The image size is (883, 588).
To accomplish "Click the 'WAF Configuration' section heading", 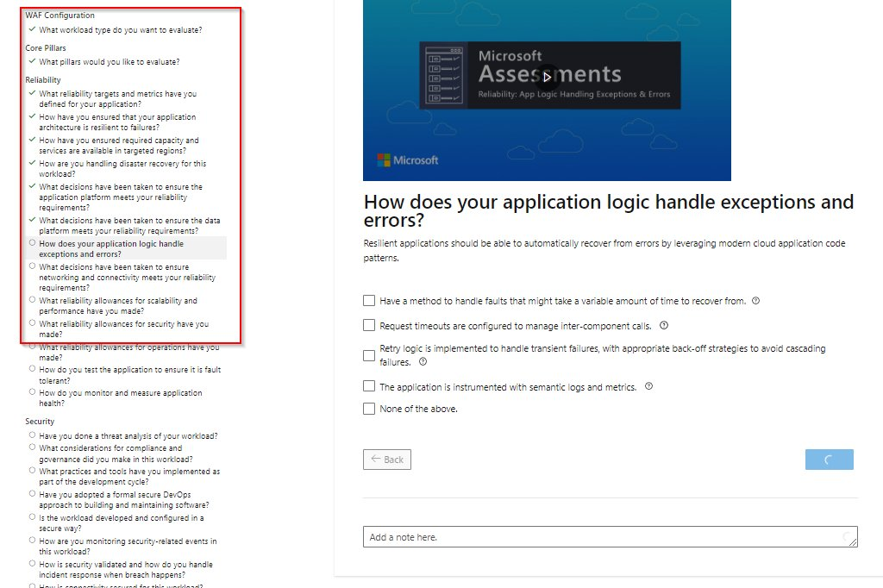I will (x=59, y=16).
